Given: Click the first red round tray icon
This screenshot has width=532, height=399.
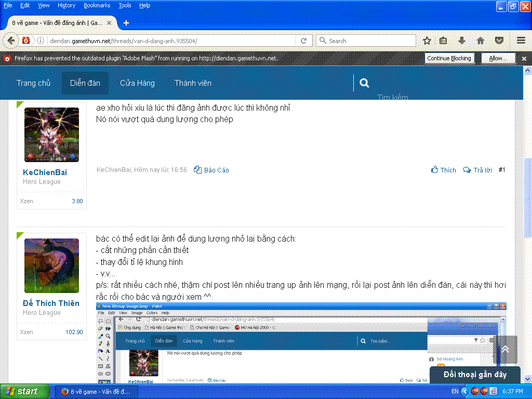Looking at the screenshot, I should point(475,391).
